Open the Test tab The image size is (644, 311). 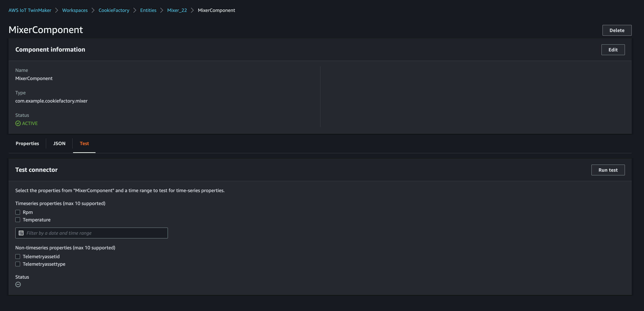coord(84,143)
